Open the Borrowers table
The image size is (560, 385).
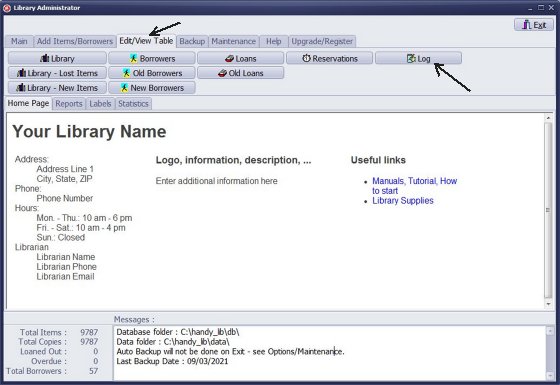152,58
